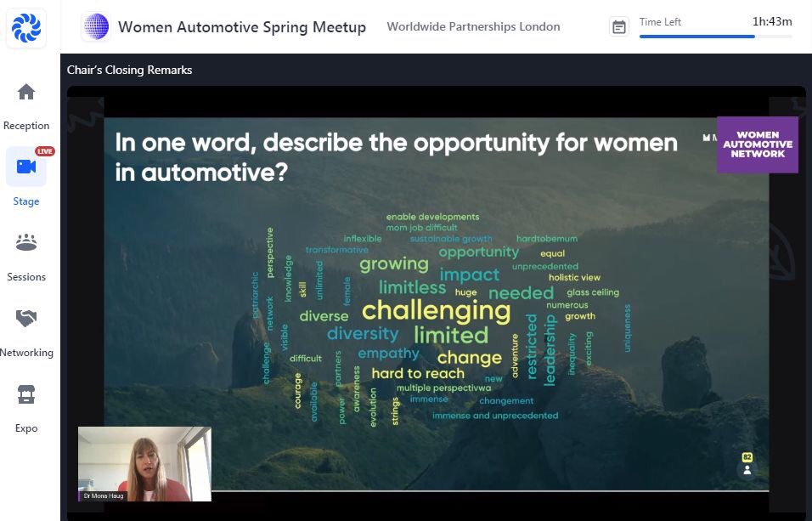This screenshot has width=812, height=521.
Task: Click Dr Mona Haug speaker video
Action: [x=144, y=464]
